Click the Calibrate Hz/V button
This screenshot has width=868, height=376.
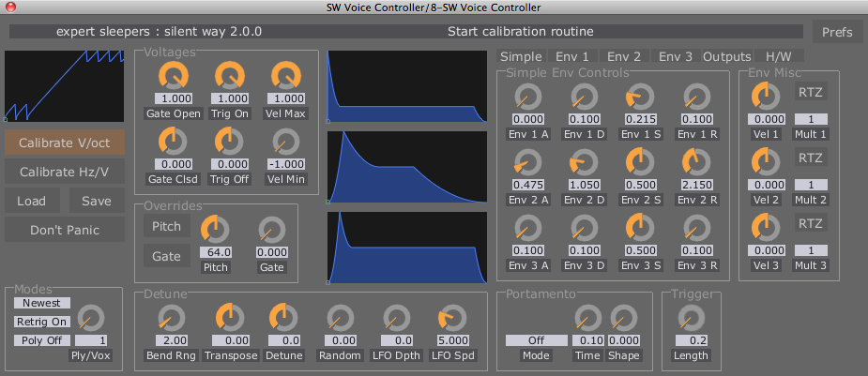64,172
